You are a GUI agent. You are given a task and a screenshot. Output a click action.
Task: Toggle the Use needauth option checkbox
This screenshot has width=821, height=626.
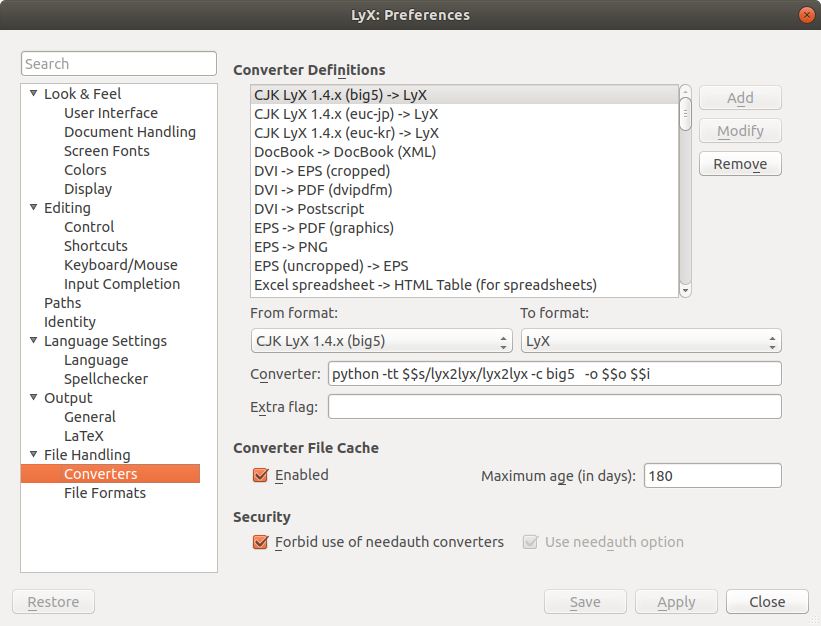point(531,542)
